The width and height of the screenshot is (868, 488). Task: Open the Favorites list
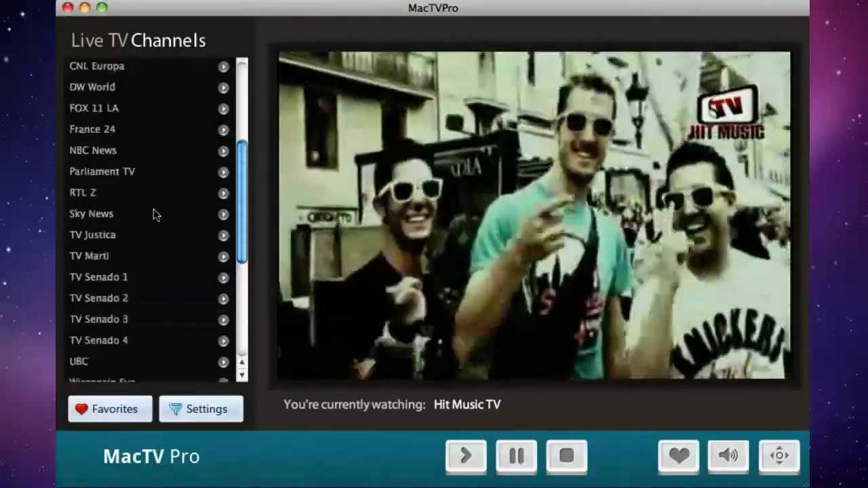(110, 409)
